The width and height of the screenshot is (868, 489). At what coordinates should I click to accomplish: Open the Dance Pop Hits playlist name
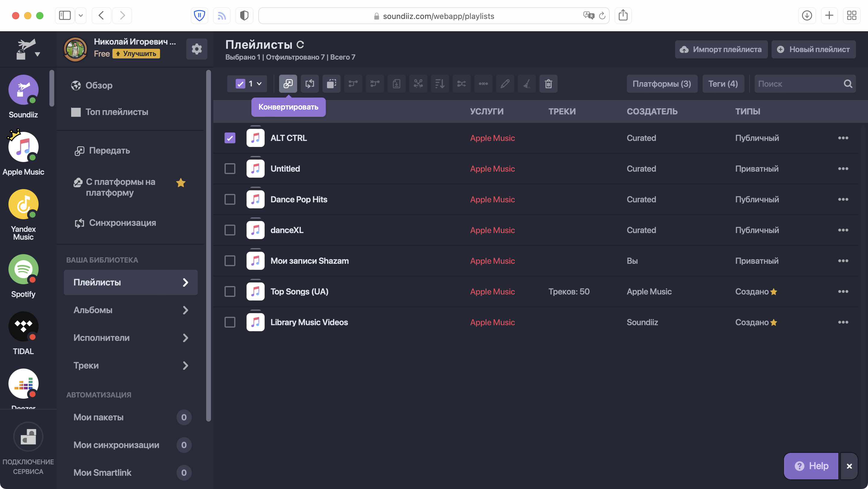click(x=299, y=199)
